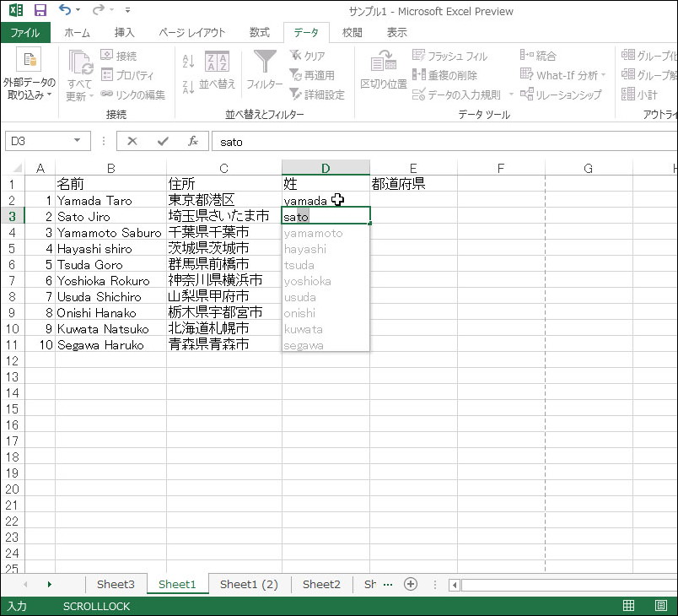Viewport: 678px width, 616px height.
Task: Click flash fill suggestion yamamoto
Action: click(326, 233)
